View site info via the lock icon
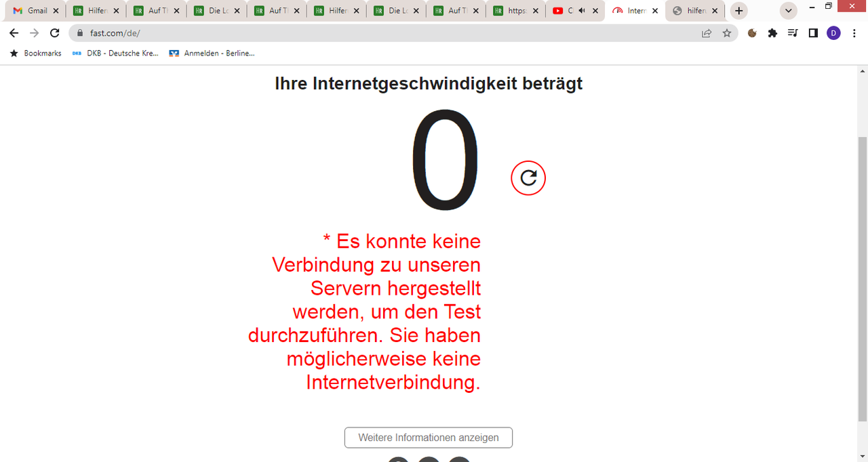The height and width of the screenshot is (462, 868). coord(80,33)
